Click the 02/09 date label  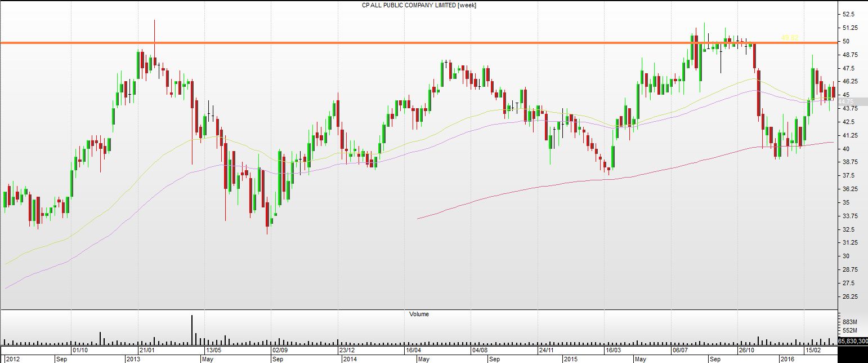point(280,350)
